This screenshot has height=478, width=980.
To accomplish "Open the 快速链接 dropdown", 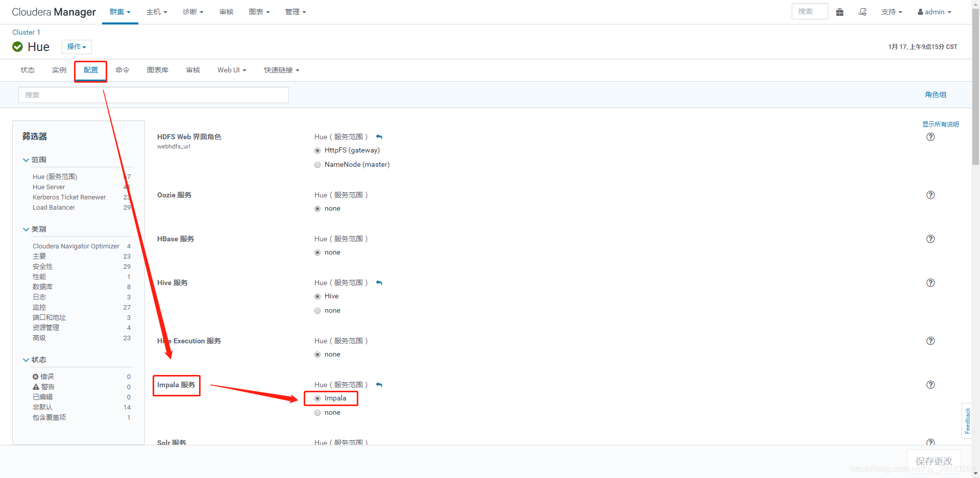I will (282, 70).
